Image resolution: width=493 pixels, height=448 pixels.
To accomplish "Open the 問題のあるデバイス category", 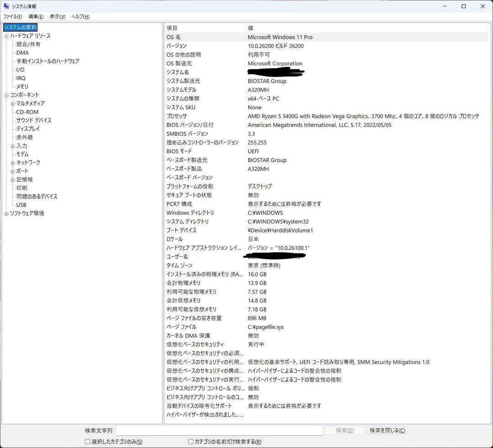I will pos(36,196).
